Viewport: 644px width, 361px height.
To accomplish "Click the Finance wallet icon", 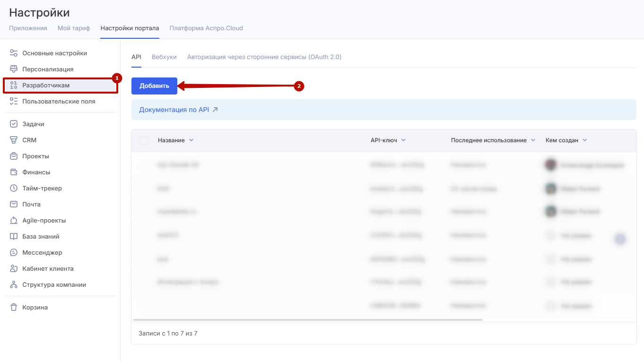I will (14, 172).
